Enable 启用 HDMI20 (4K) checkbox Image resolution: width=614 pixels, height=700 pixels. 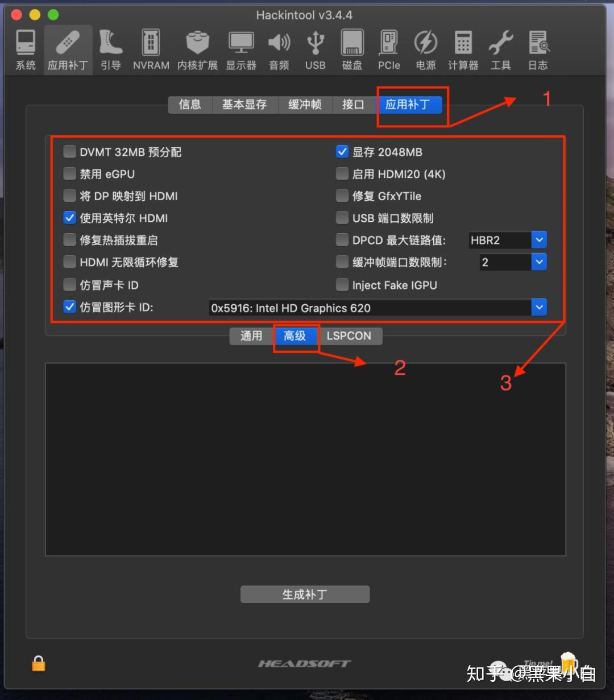coord(342,173)
